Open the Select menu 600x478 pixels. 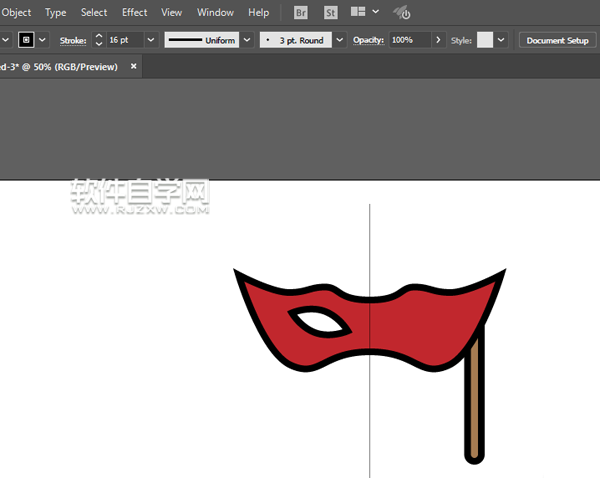[x=94, y=13]
